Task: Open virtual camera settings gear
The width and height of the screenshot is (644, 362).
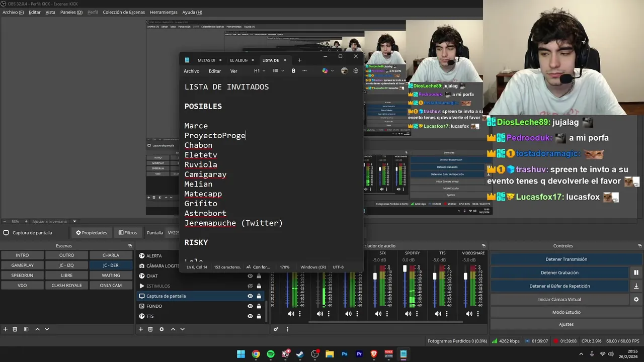Action: pos(636,299)
